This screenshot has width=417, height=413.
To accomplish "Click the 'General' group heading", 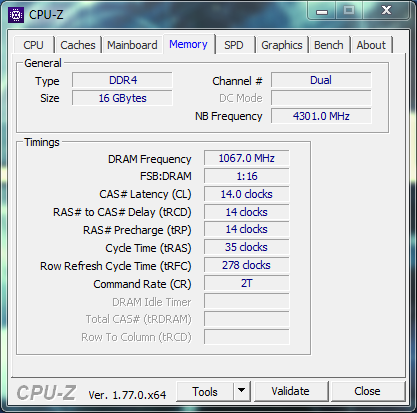I will coord(43,63).
